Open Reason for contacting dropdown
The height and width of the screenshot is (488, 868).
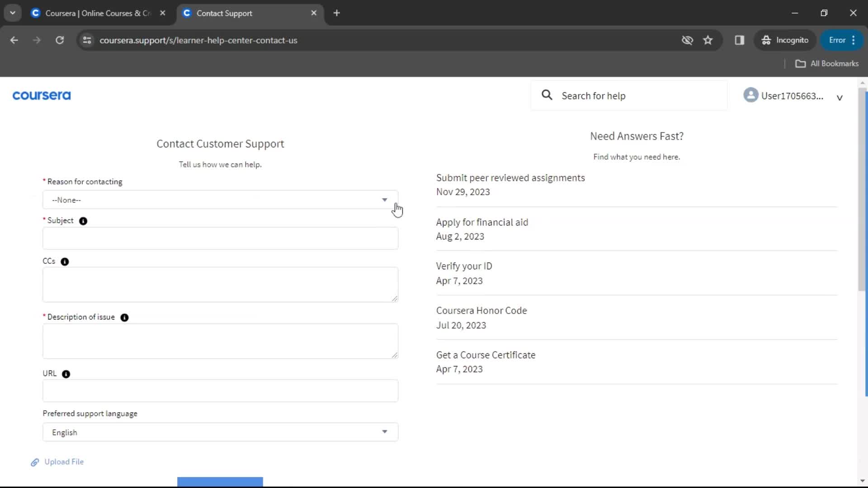tap(220, 200)
